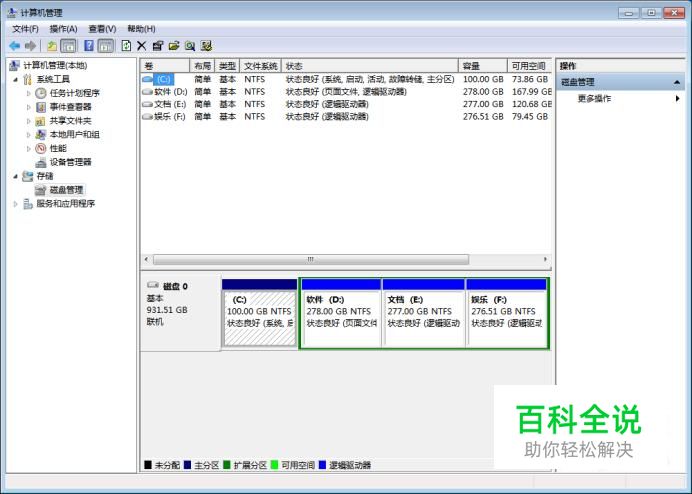This screenshot has height=494, width=692.
Task: Click the horizontal scrollbar thumb in volume list
Action: tap(311, 260)
